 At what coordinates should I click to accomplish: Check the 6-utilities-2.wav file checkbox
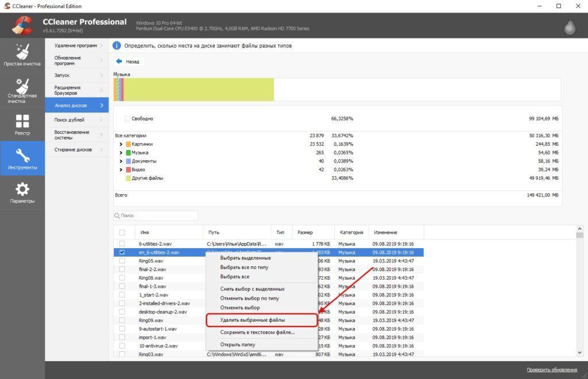[122, 243]
